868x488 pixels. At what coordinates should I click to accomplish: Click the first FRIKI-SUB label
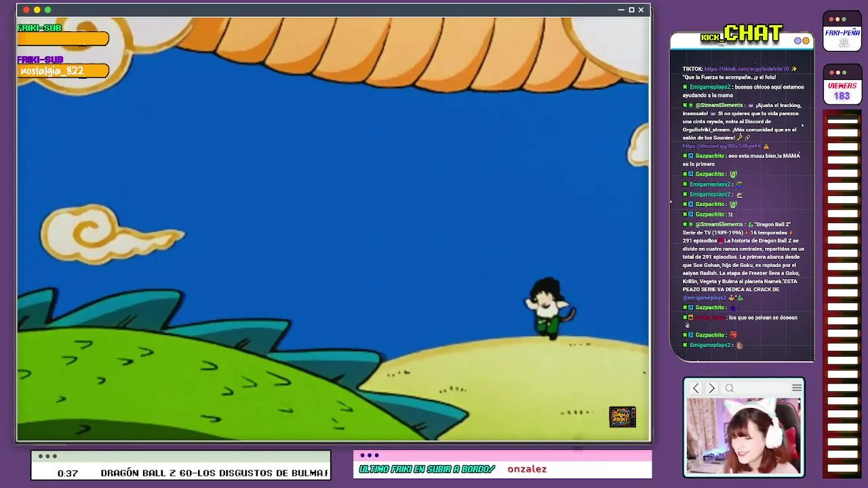click(39, 28)
